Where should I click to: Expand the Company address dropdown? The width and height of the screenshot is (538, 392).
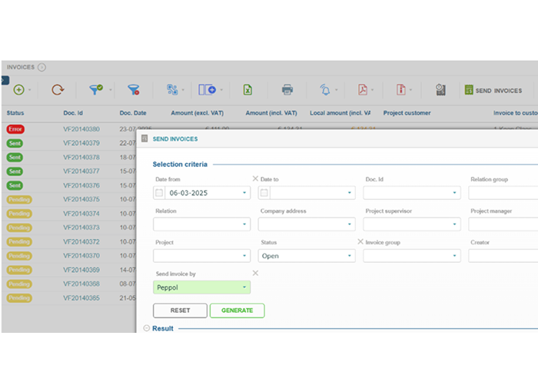tap(349, 224)
